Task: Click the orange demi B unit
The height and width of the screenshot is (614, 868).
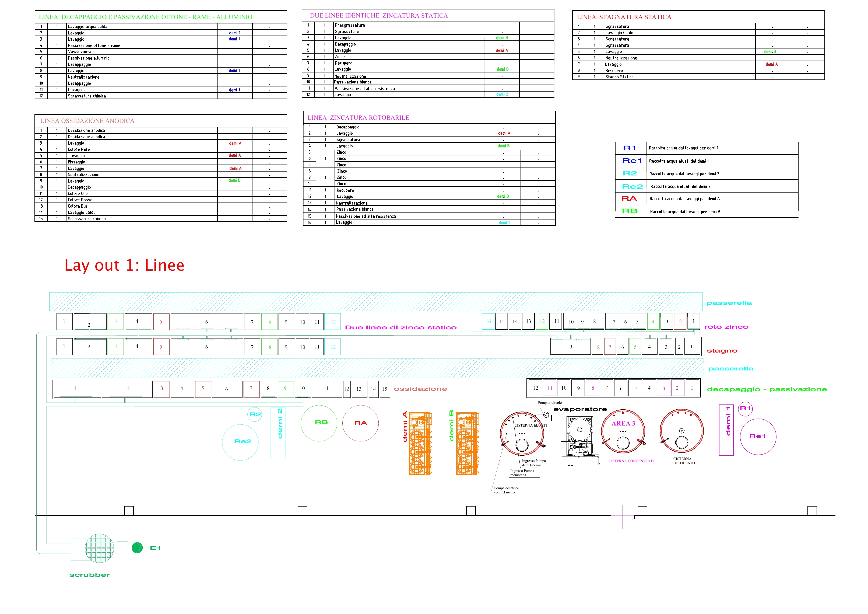Action: 467,444
